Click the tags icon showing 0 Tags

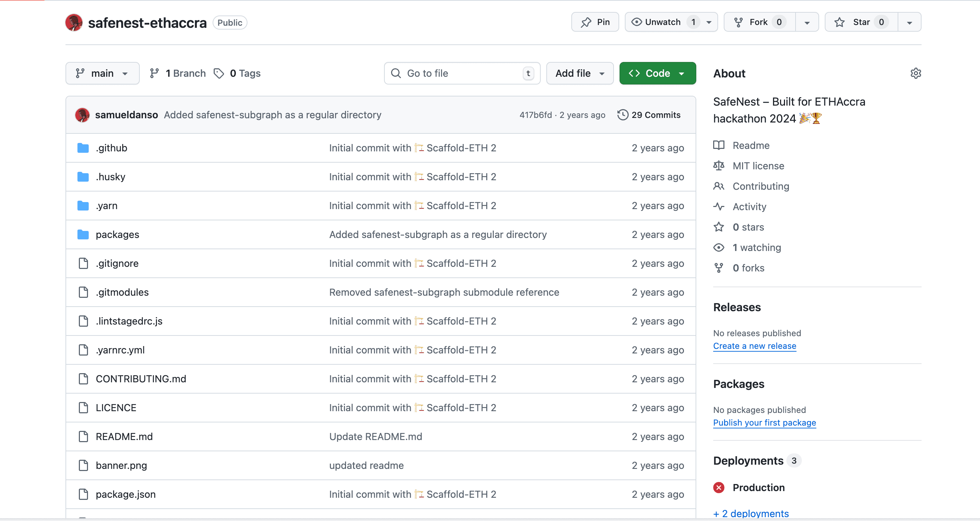[x=219, y=73]
